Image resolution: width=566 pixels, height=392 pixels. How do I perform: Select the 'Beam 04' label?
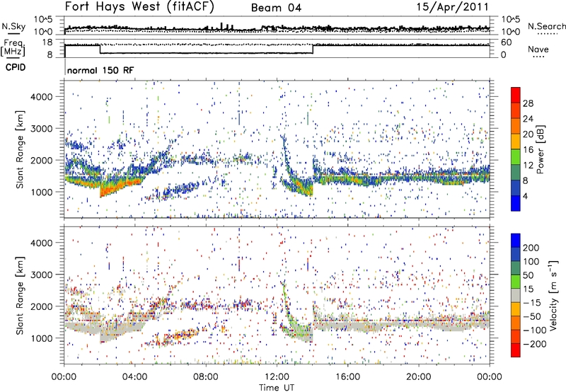click(x=276, y=8)
